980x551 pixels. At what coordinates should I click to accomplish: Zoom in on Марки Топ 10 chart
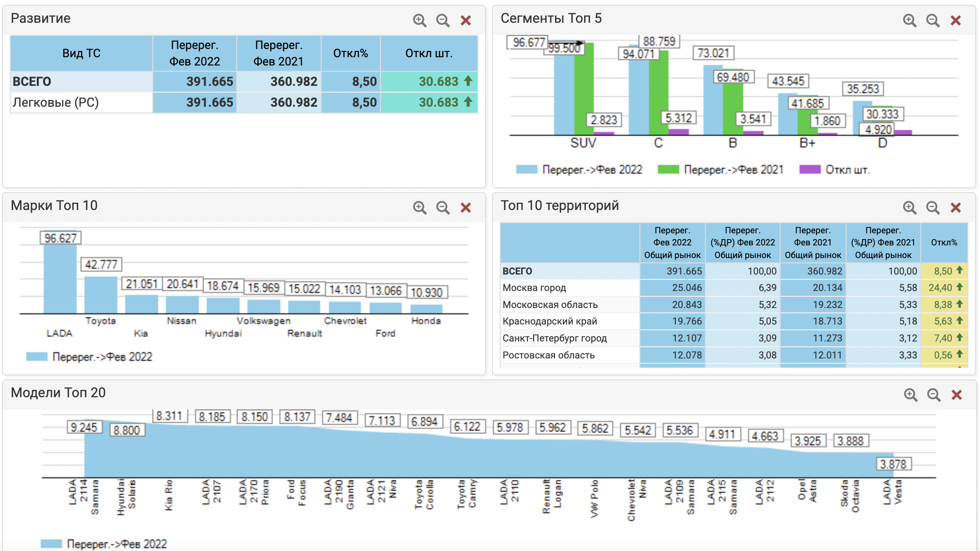coord(420,208)
